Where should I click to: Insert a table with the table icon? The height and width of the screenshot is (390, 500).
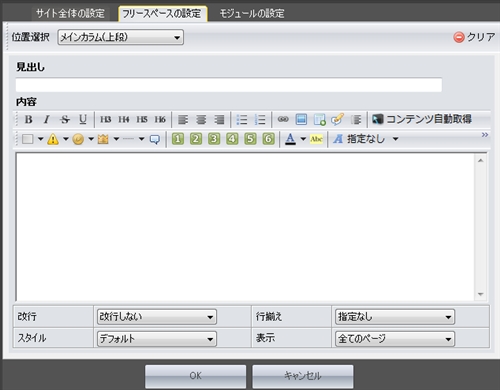(x=319, y=119)
